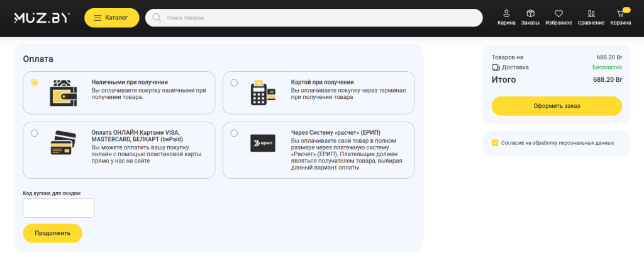This screenshot has height=257, width=644.
Task: Toggle Согласие на обработку персональных данных checkbox
Action: 495,143
